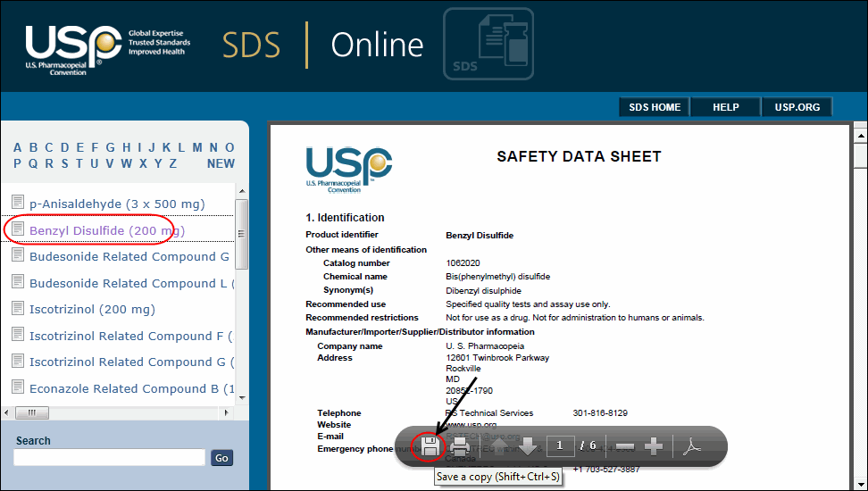Filter list by letter S

point(65,164)
